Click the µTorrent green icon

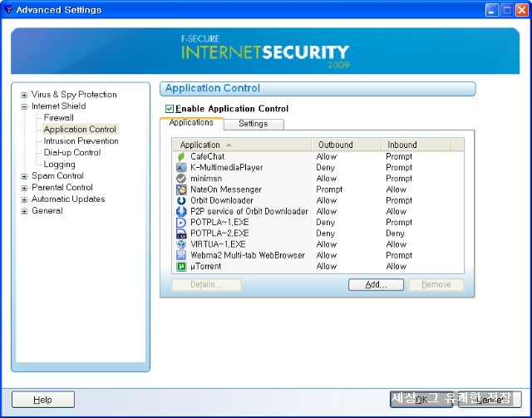181,266
